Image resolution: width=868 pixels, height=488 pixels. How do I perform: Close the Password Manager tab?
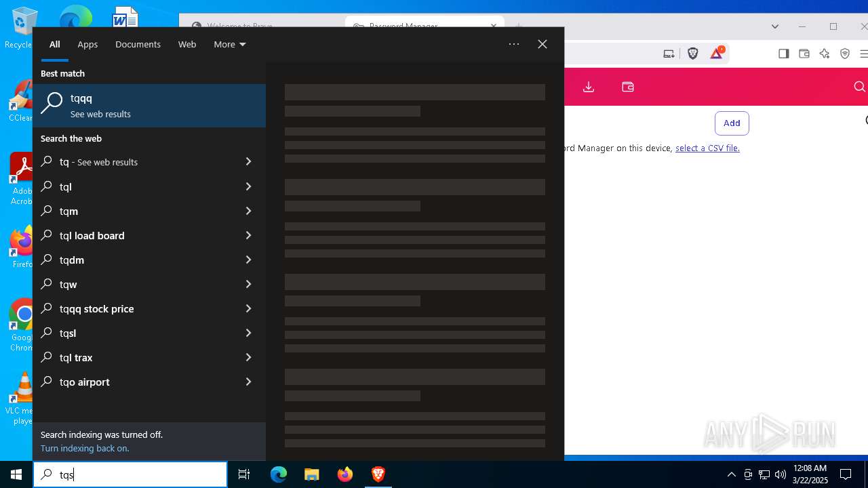pyautogui.click(x=494, y=26)
